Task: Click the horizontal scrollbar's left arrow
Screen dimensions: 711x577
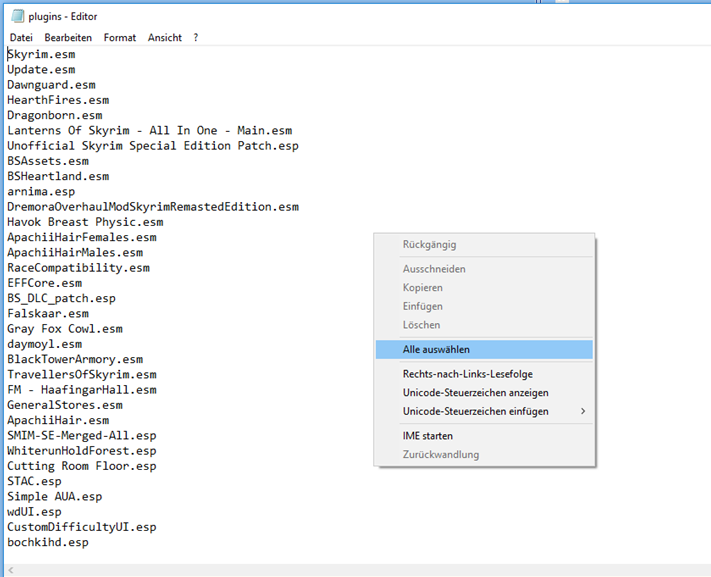Action: pyautogui.click(x=9, y=569)
